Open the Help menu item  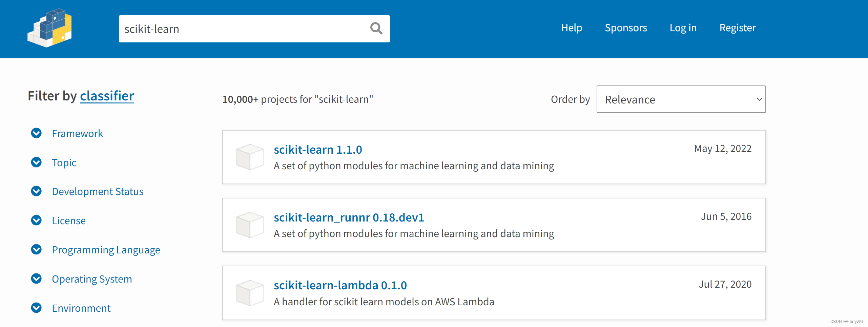[x=572, y=28]
